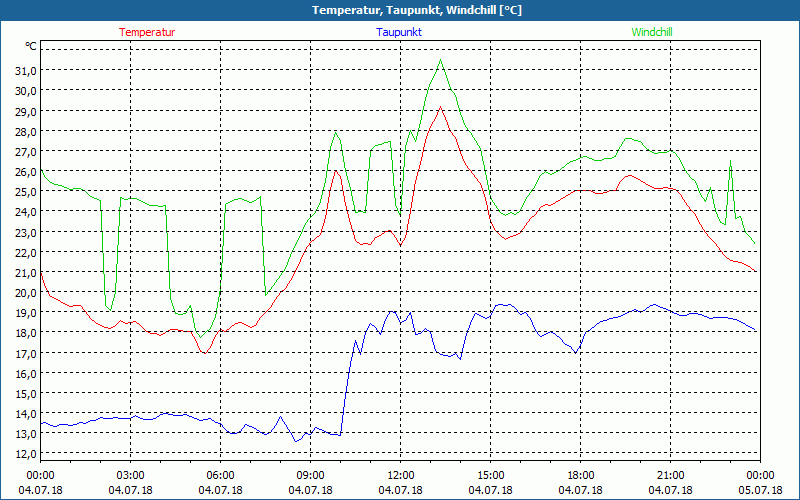Viewport: 800px width, 500px height.
Task: Click the 18:00 time axis label
Action: pos(581,476)
